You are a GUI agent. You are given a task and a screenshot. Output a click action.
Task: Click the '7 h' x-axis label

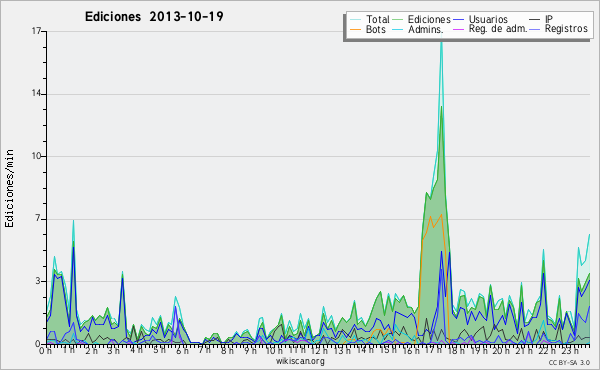pyautogui.click(x=205, y=350)
